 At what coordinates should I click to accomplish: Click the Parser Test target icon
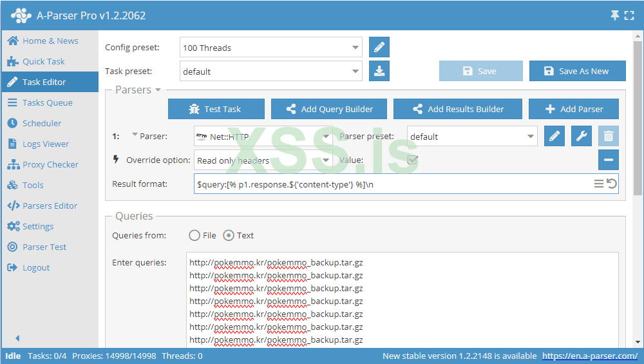[13, 247]
